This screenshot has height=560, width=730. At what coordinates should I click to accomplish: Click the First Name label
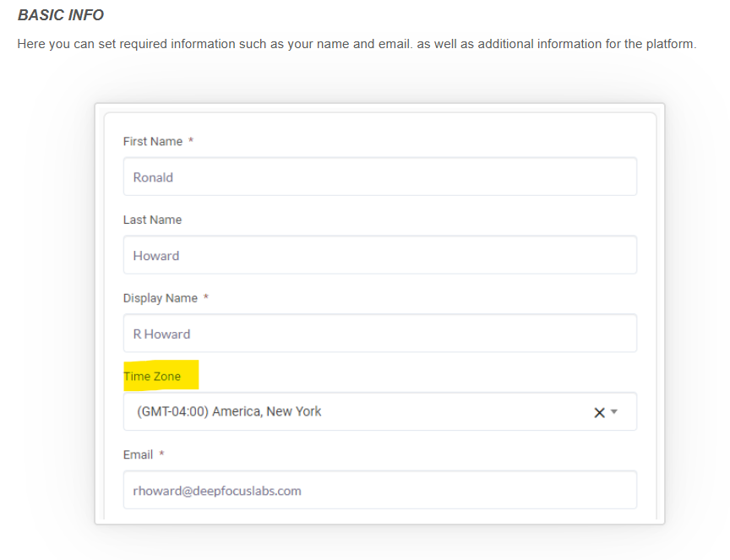(153, 142)
